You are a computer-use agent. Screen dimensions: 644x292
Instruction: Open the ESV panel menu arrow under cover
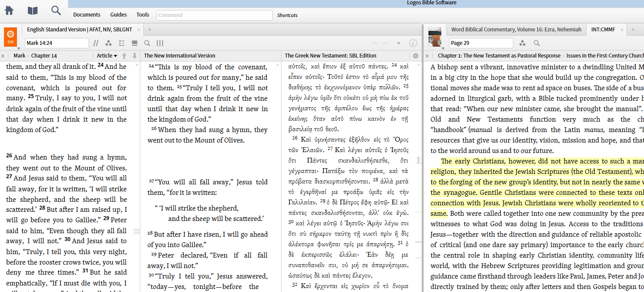click(x=18, y=48)
